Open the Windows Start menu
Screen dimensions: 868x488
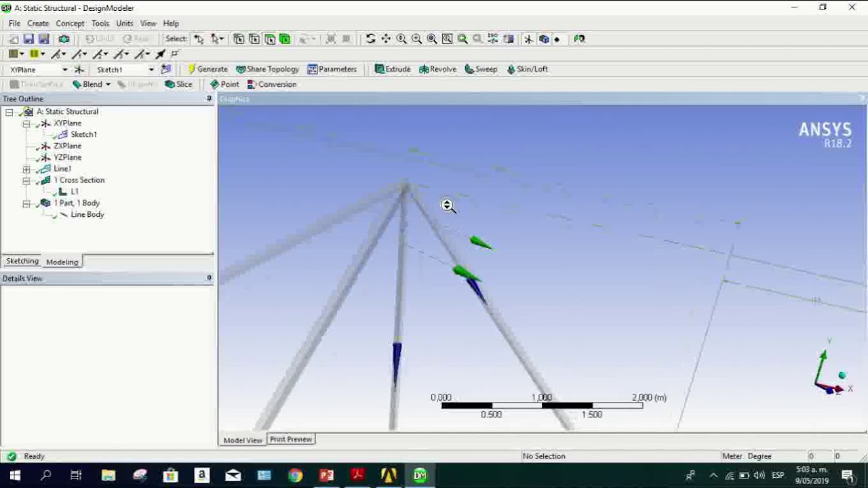pyautogui.click(x=15, y=476)
